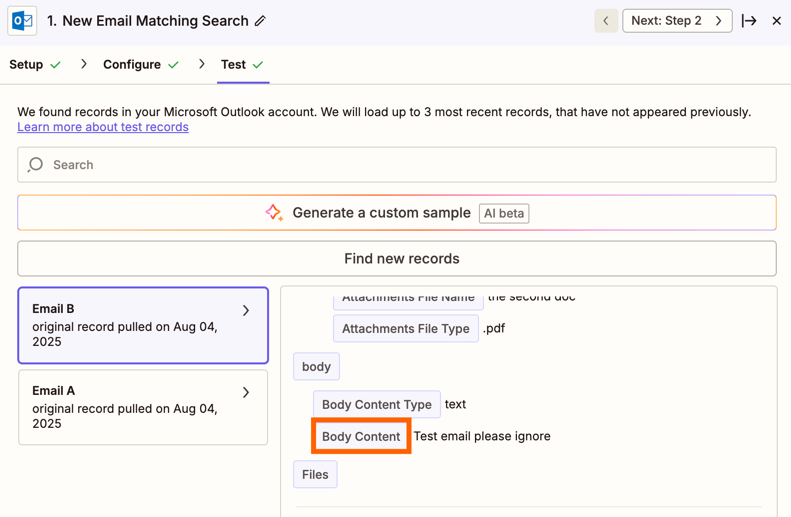Click chevron between Configure and Test

tap(202, 64)
